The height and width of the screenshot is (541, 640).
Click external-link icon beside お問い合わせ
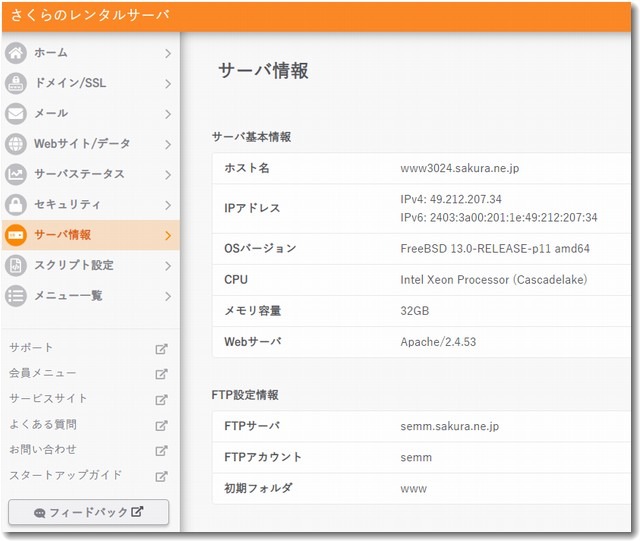[161, 451]
